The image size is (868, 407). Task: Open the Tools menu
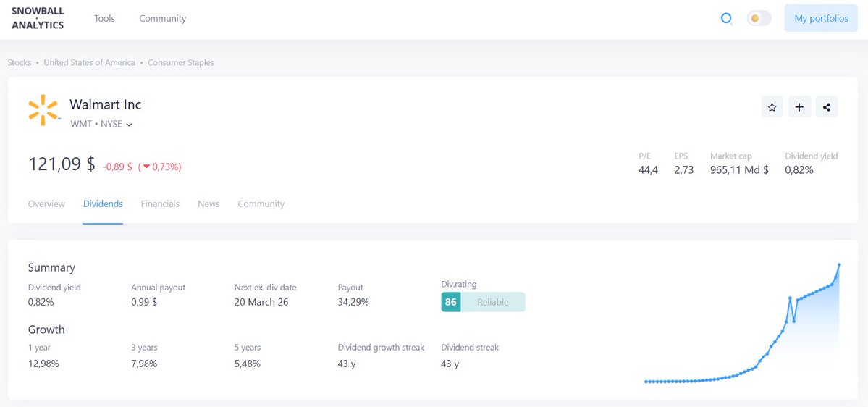pos(105,18)
